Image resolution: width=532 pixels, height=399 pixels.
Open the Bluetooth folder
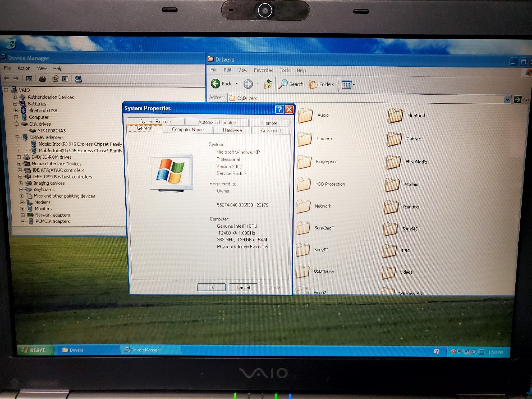(x=407, y=116)
